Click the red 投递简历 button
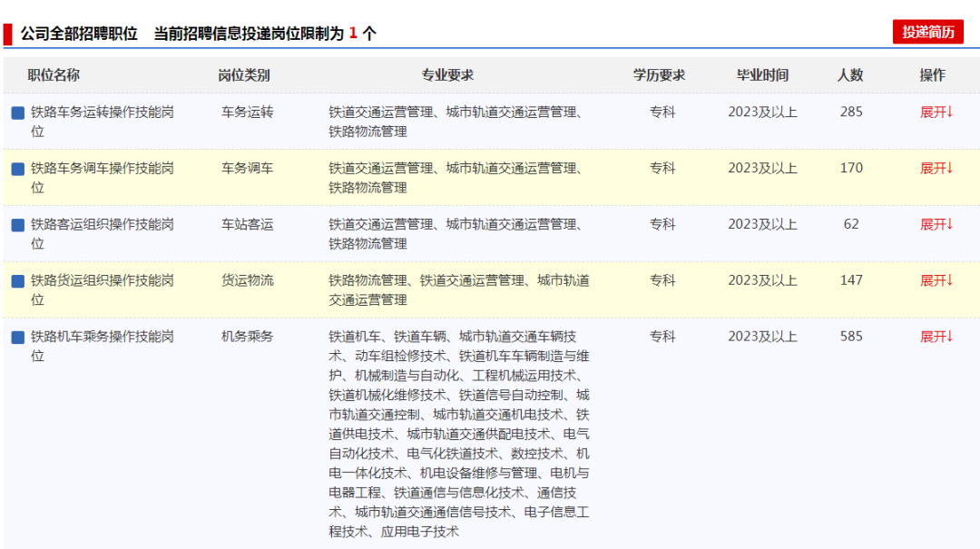 pos(927,32)
